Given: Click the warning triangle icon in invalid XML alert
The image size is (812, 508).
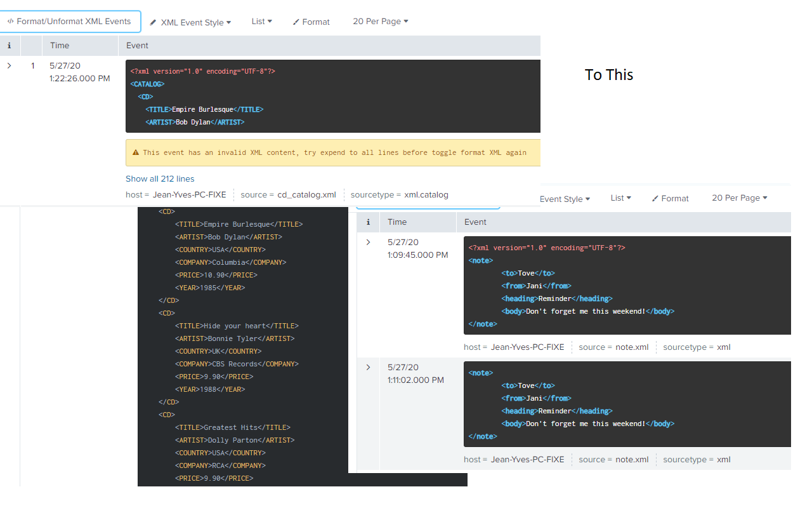Looking at the screenshot, I should click(136, 152).
